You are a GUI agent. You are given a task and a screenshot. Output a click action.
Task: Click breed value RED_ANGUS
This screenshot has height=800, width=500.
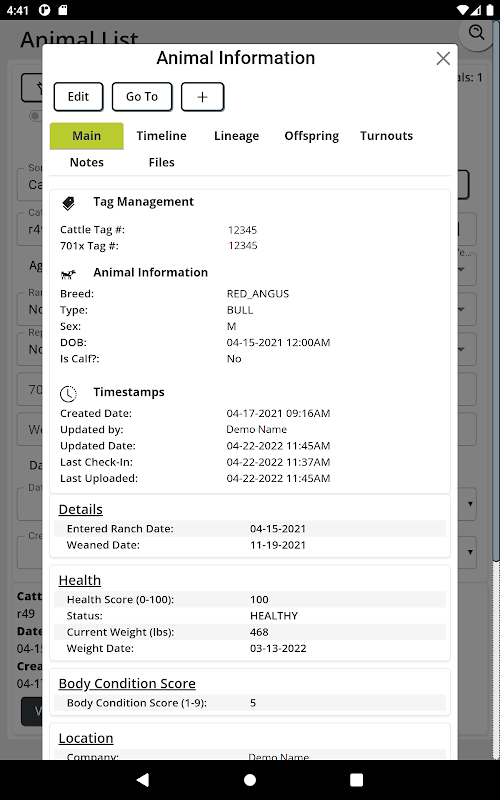(x=258, y=294)
